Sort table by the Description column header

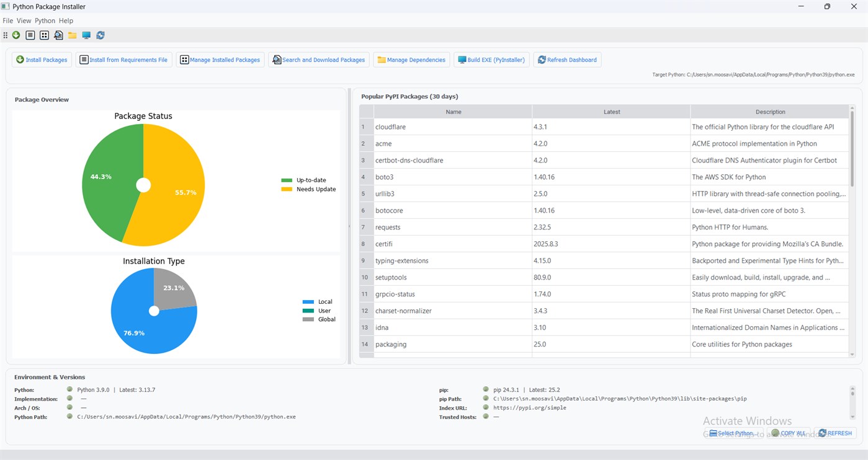(769, 112)
